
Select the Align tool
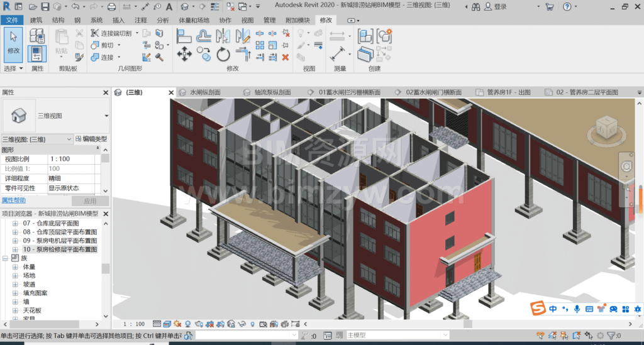[184, 36]
